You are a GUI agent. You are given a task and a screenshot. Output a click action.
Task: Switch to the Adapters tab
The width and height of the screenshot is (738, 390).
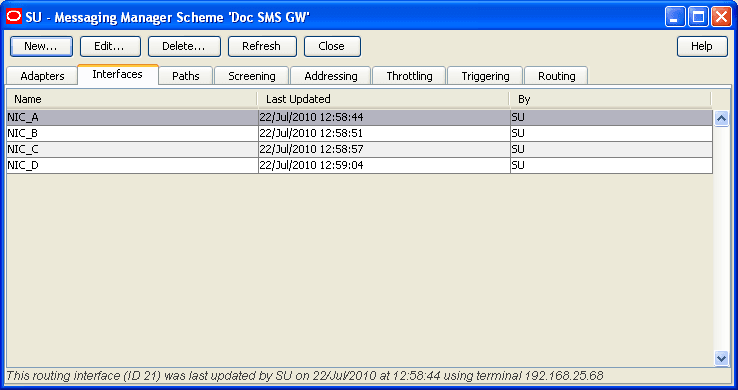pyautogui.click(x=42, y=76)
